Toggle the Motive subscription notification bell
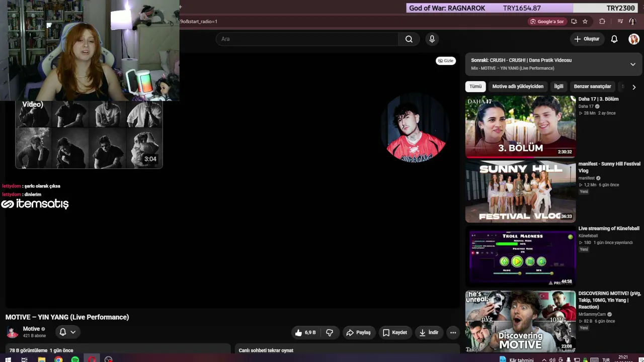The width and height of the screenshot is (644, 362). [x=67, y=332]
